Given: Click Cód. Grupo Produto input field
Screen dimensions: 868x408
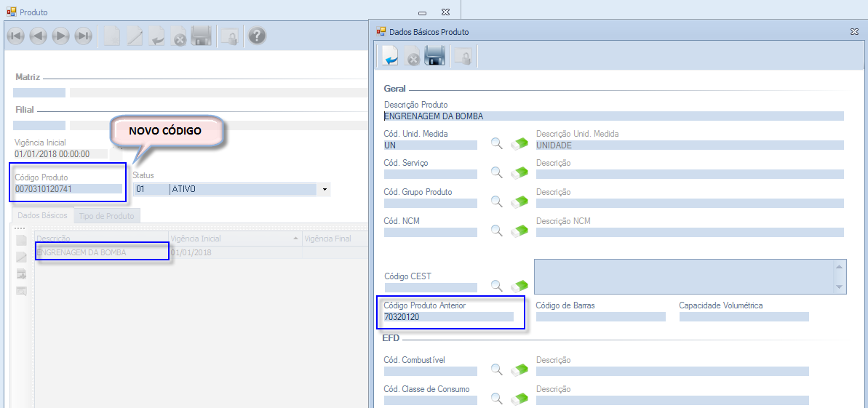Looking at the screenshot, I should coord(430,203).
